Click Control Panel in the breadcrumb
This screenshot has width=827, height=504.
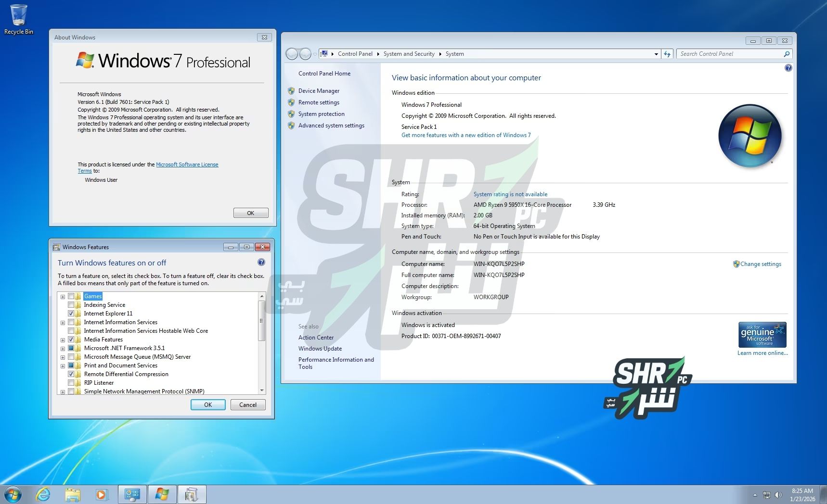355,54
